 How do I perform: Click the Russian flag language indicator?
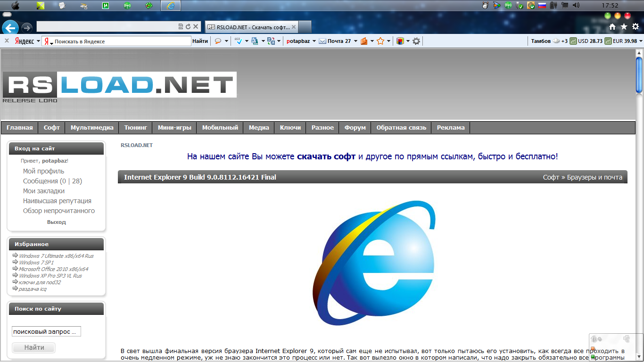pos(542,6)
